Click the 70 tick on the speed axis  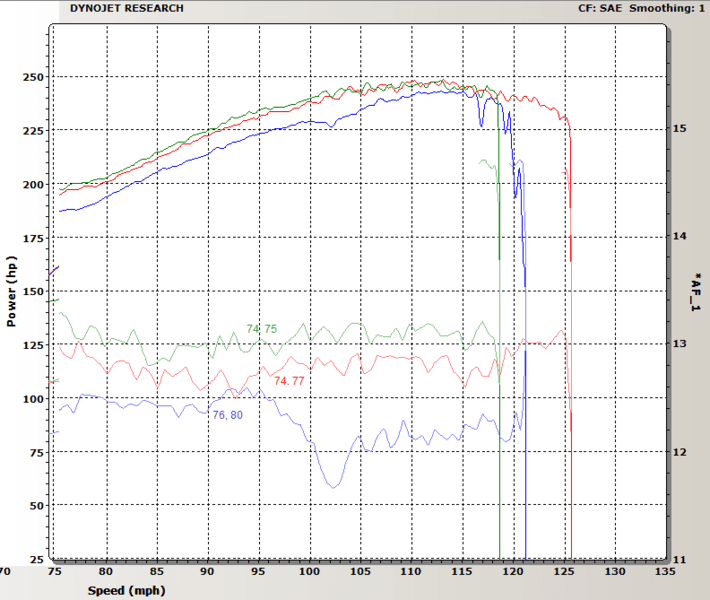[5, 572]
